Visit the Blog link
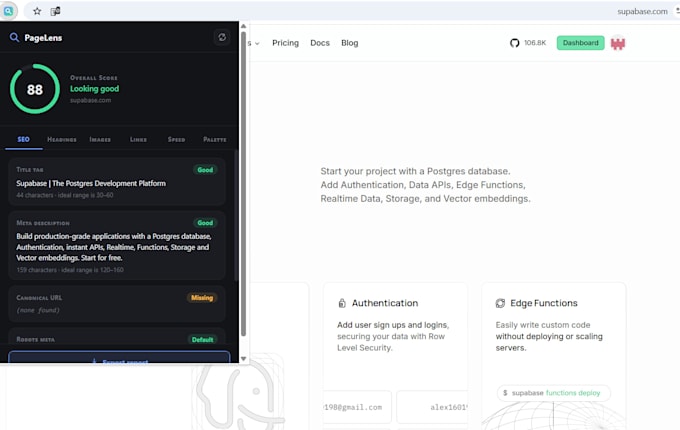The image size is (680, 430). coord(350,43)
